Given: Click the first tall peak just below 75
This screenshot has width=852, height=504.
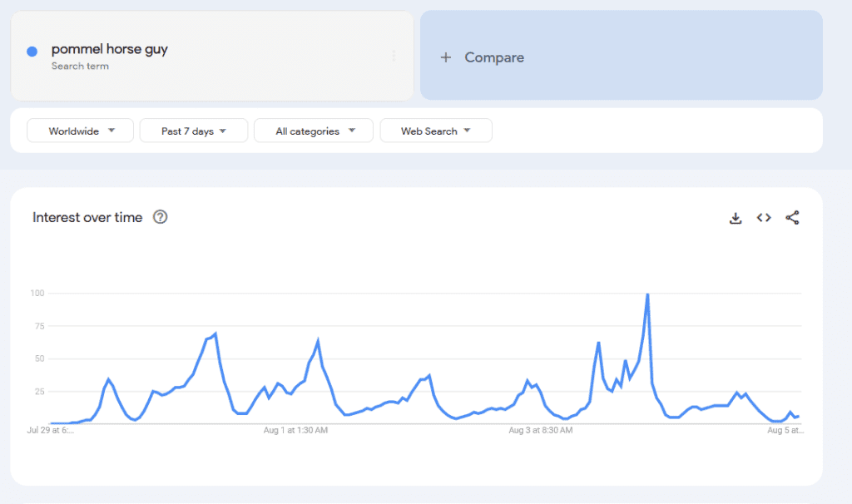Looking at the screenshot, I should coord(215,334).
